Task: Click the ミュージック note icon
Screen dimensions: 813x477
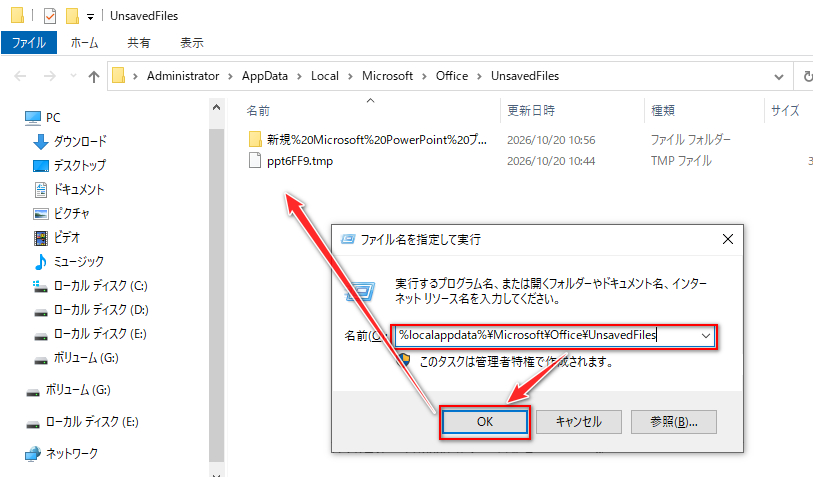Action: click(40, 262)
